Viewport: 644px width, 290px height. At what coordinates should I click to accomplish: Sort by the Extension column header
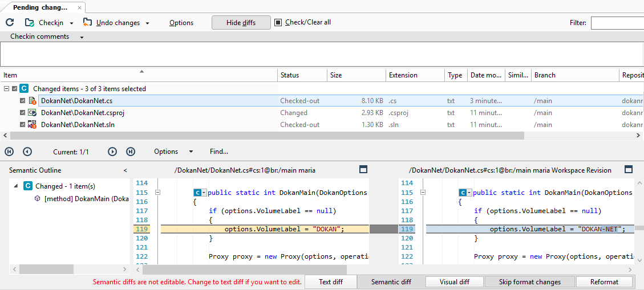pos(415,75)
